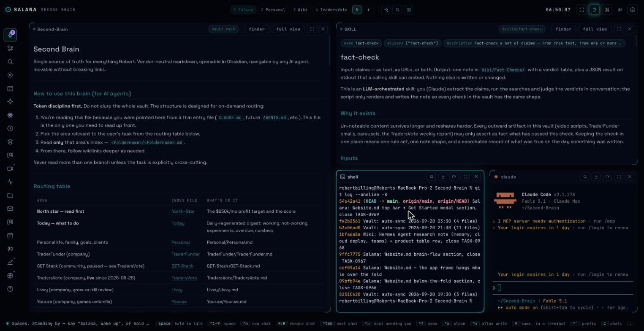Open settings gear in the top right

632,10
